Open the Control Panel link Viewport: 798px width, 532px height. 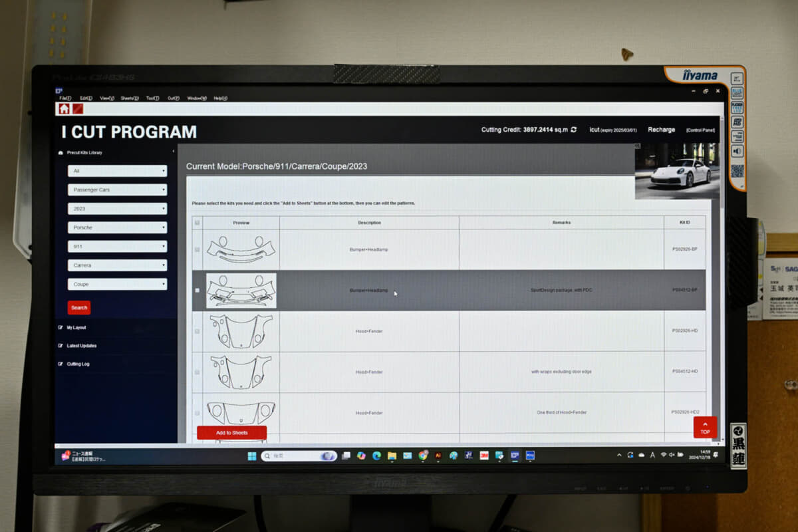(700, 130)
